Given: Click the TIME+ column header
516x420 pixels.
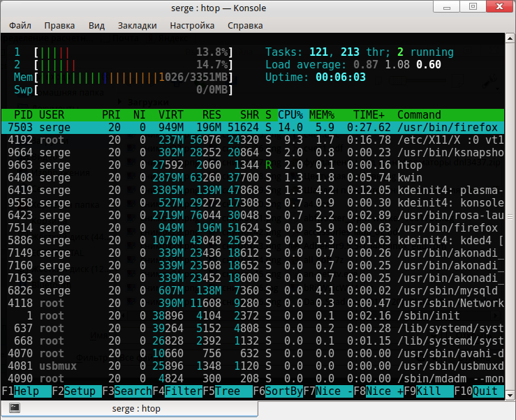Looking at the screenshot, I should click(369, 114).
